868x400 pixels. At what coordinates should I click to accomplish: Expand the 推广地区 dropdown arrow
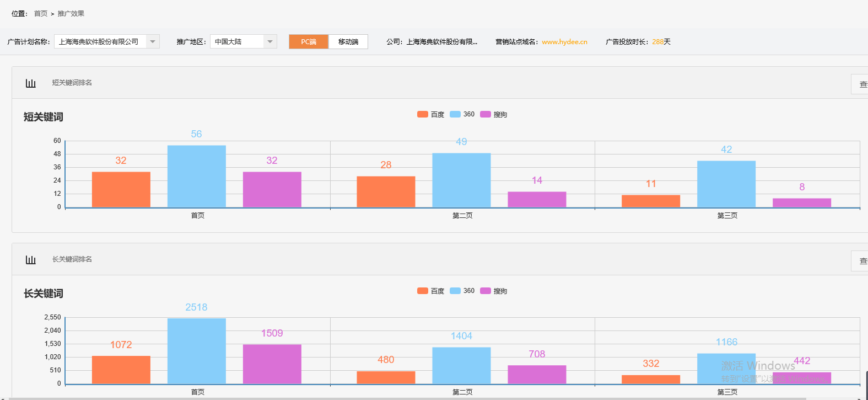270,42
